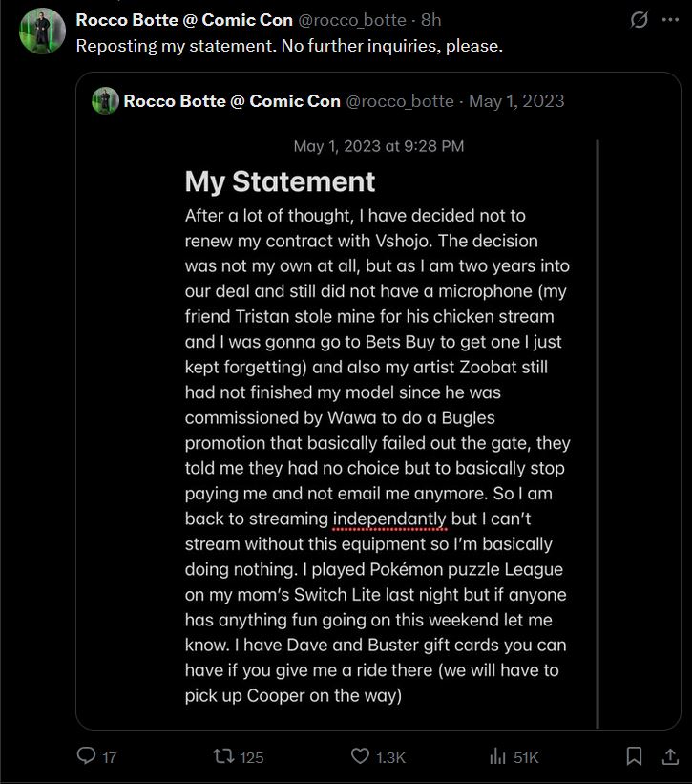
Task: Click the repost retweet icon
Action: click(222, 756)
